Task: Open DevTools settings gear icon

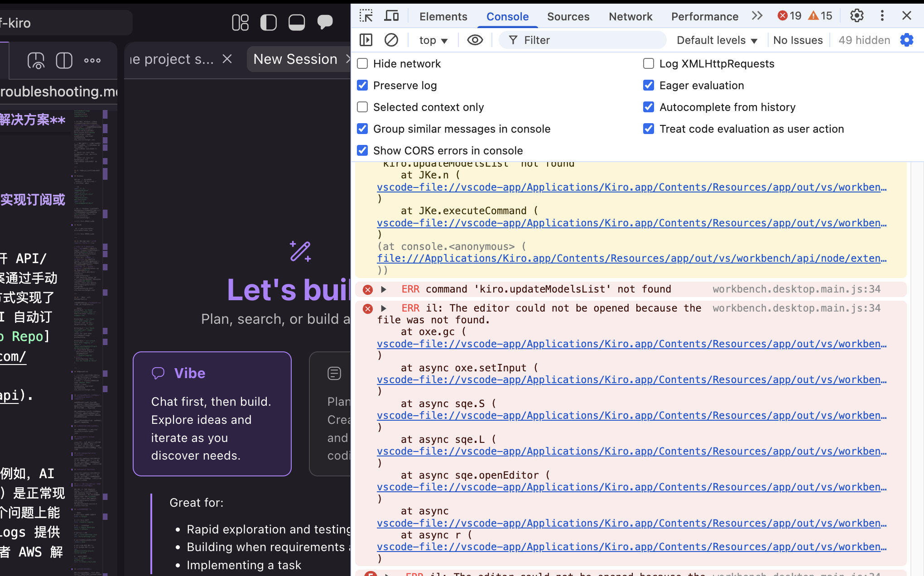Action: (x=857, y=16)
